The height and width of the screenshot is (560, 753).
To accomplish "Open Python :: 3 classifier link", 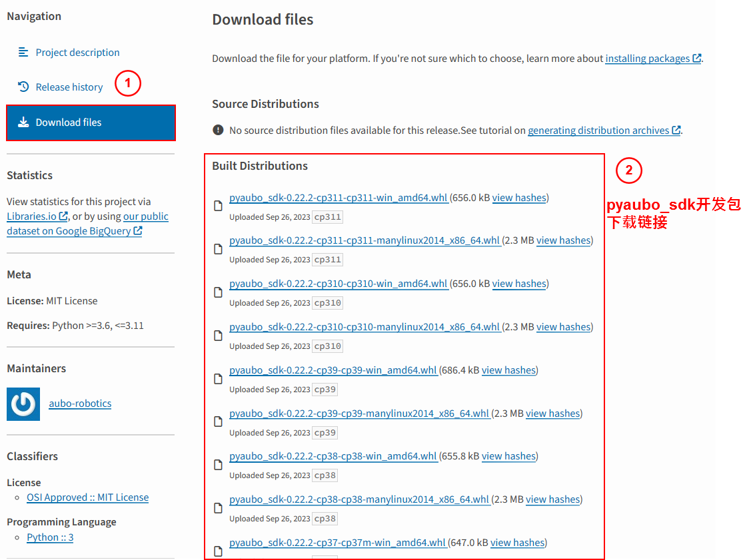I will pyautogui.click(x=50, y=537).
